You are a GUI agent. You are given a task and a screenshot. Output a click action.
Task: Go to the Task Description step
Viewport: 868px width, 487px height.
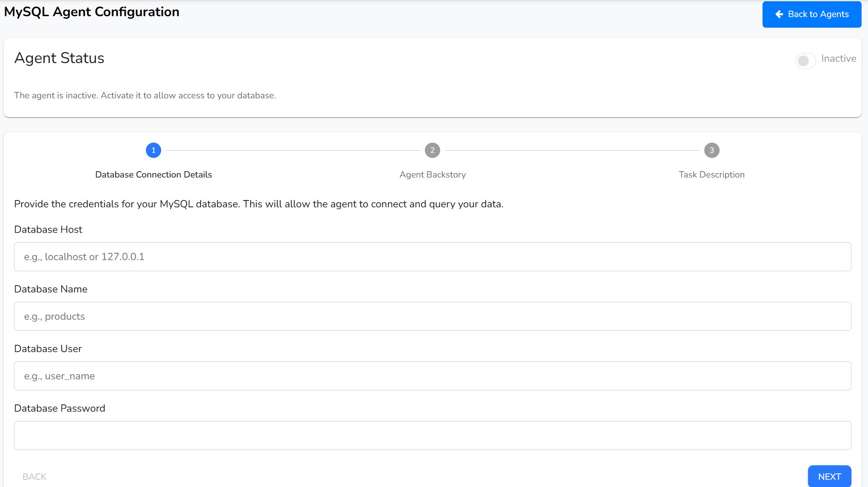711,175
